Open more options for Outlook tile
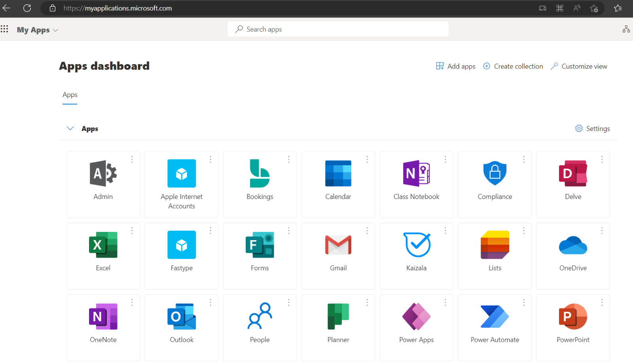Screen dimensions: 633x364 (210, 302)
